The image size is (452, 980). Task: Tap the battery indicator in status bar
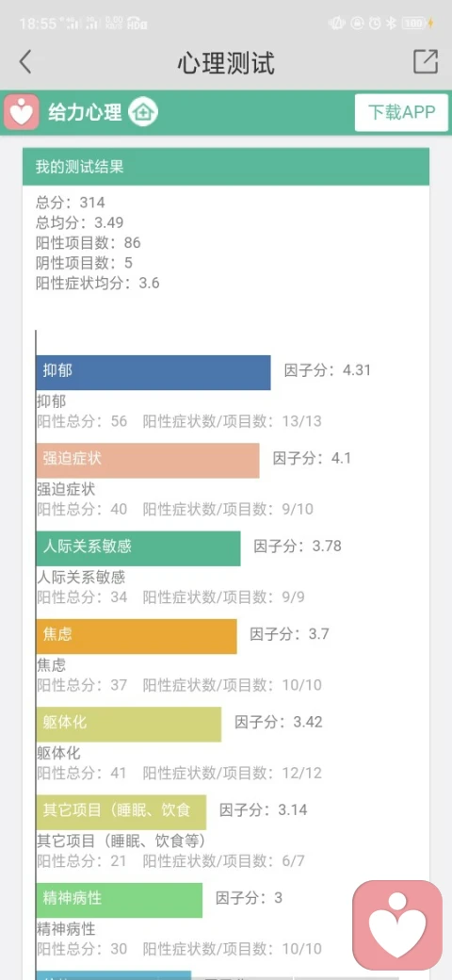pyautogui.click(x=416, y=24)
